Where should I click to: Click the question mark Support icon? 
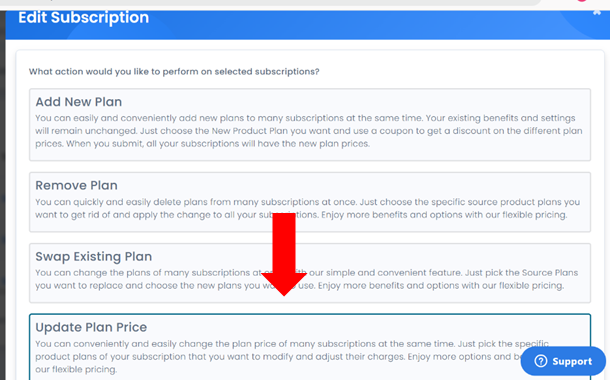click(540, 361)
